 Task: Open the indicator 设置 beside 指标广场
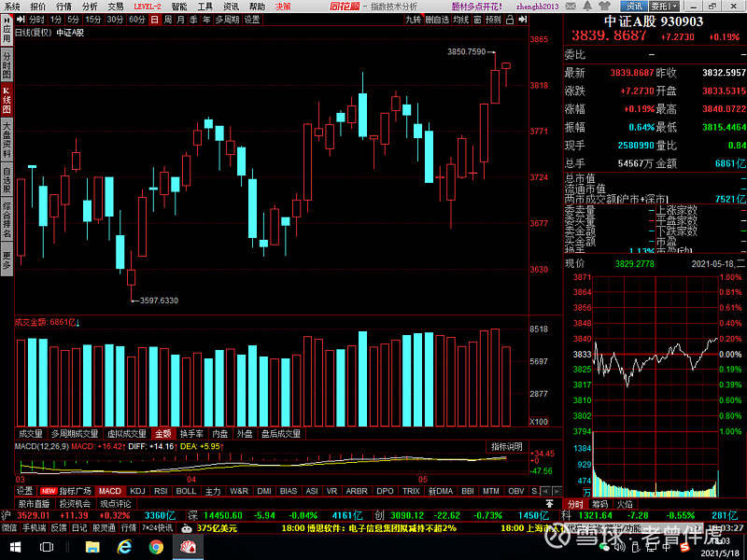pos(25,491)
